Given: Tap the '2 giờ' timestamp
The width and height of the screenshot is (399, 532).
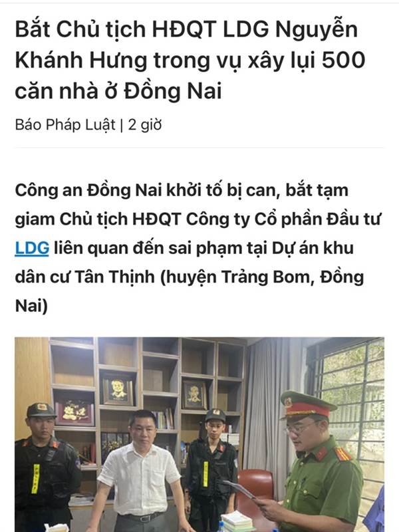Looking at the screenshot, I should (145, 125).
